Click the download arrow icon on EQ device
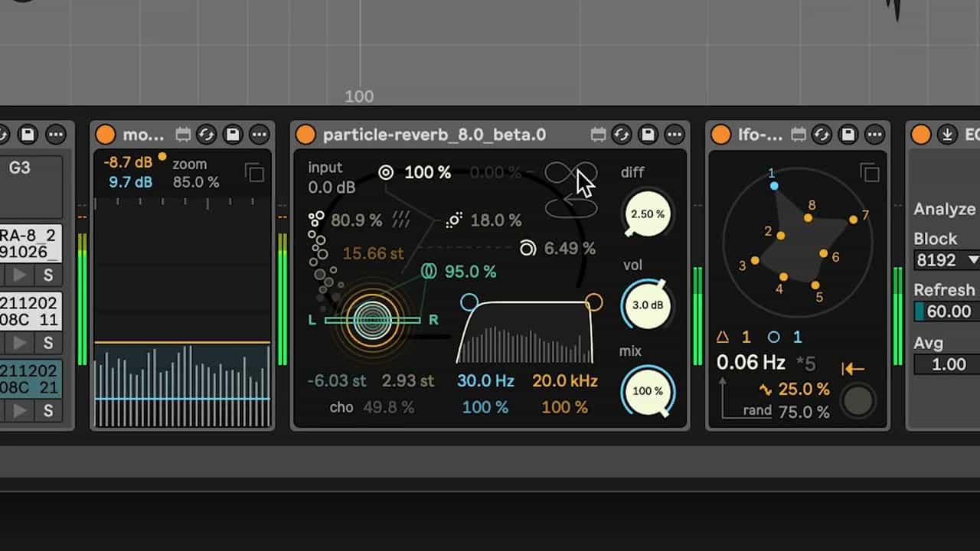 [x=947, y=135]
